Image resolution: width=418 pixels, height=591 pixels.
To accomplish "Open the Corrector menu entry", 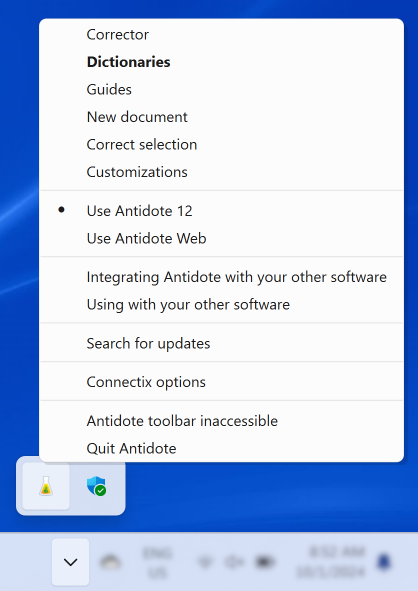I will 222,35.
